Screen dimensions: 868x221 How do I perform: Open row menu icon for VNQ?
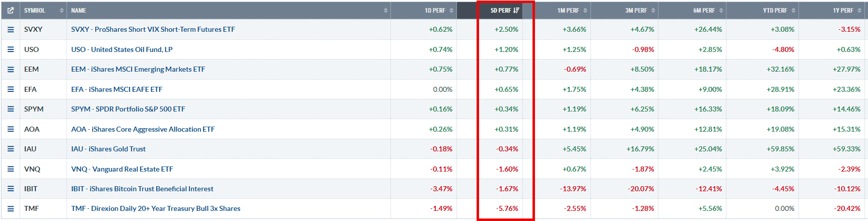click(11, 169)
